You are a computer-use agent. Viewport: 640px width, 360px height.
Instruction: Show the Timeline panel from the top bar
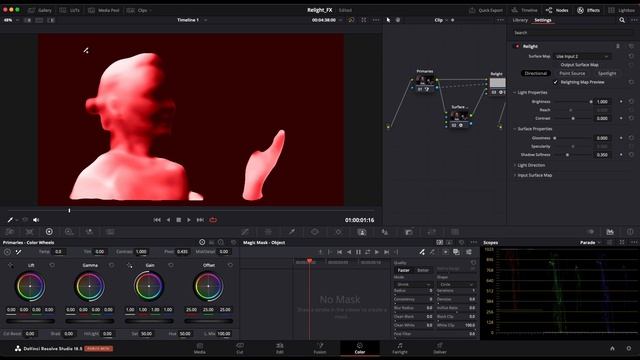(524, 10)
